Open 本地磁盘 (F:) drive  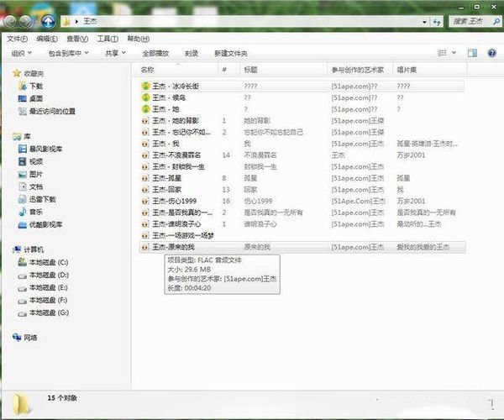(44, 300)
